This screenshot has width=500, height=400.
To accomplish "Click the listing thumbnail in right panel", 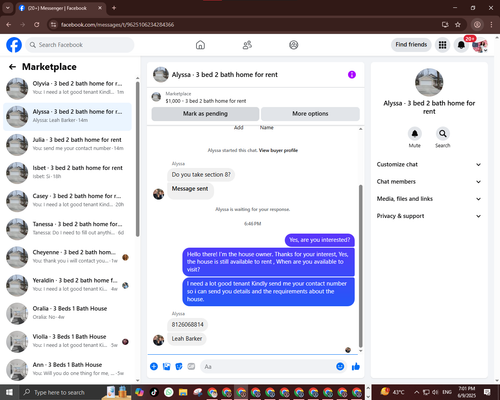I will pos(429,82).
